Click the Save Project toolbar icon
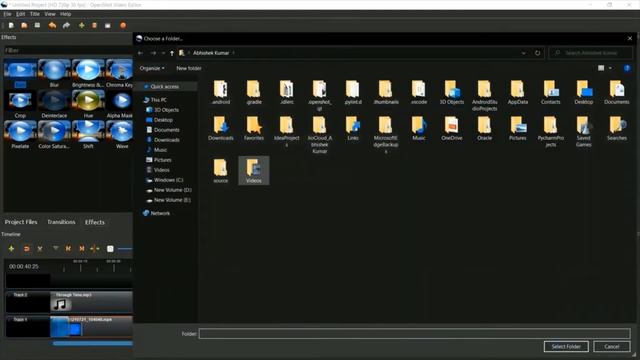The width and height of the screenshot is (640, 360). (x=37, y=25)
